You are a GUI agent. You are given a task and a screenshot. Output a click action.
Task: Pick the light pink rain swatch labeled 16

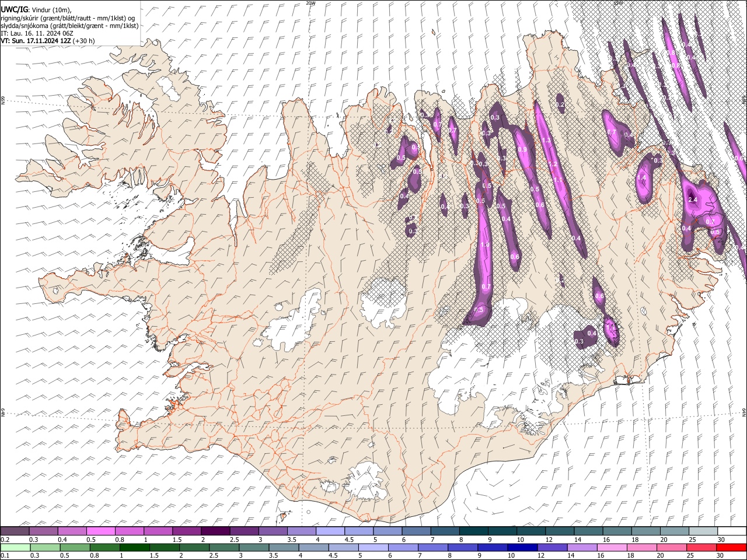click(x=612, y=547)
